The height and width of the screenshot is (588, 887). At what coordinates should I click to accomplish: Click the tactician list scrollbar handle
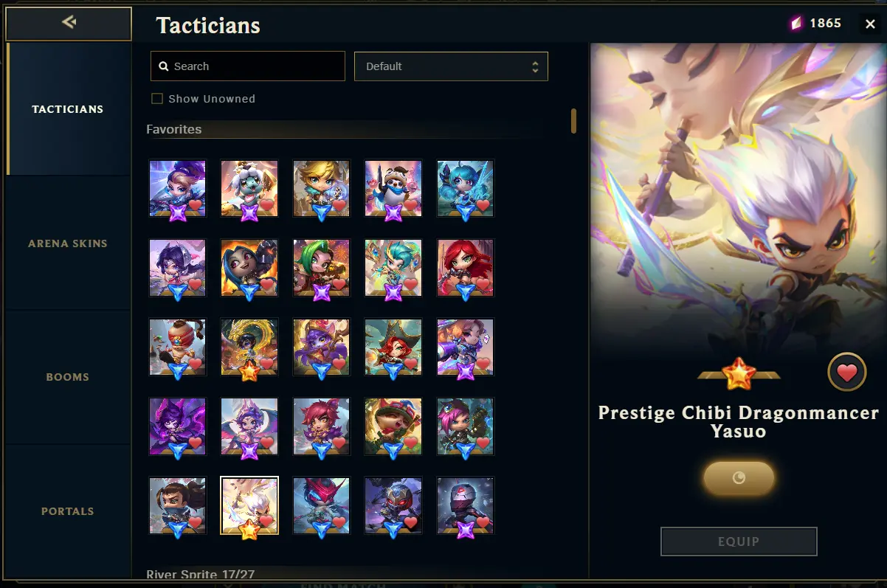[x=573, y=121]
